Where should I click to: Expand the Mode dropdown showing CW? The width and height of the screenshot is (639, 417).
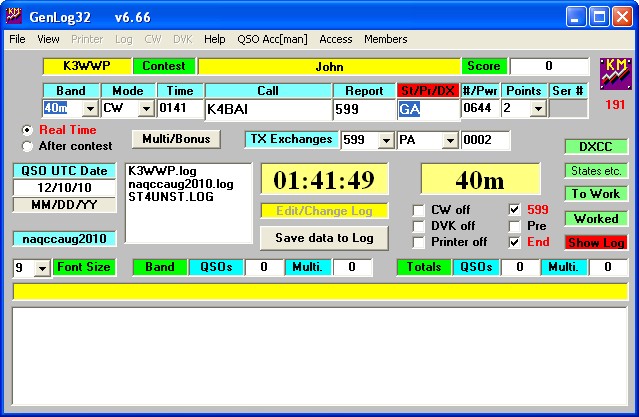[x=145, y=109]
